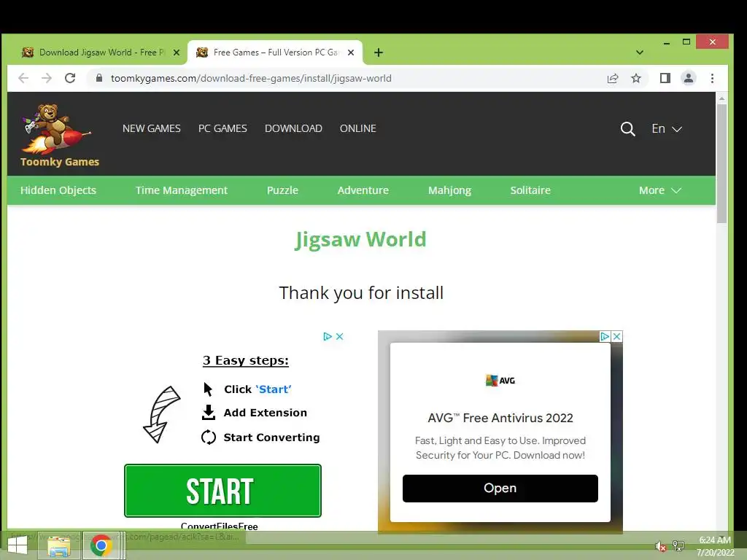Click Chrome icon in taskbar

tap(101, 545)
